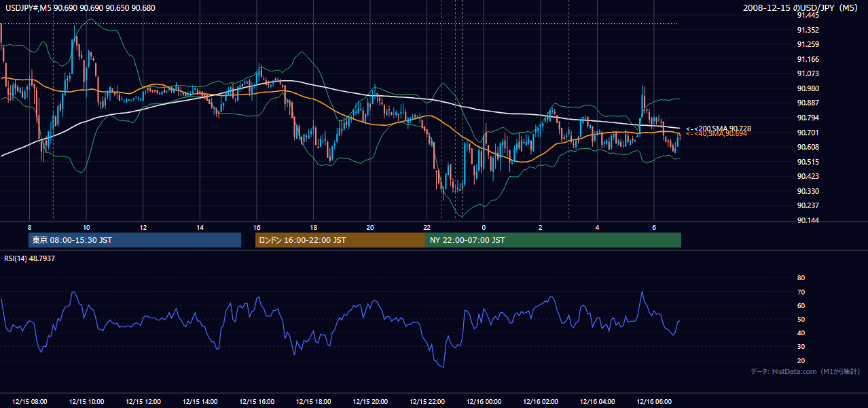Click hour label 22 under price chart
Viewport: 868px width, 408px height.
pos(427,227)
